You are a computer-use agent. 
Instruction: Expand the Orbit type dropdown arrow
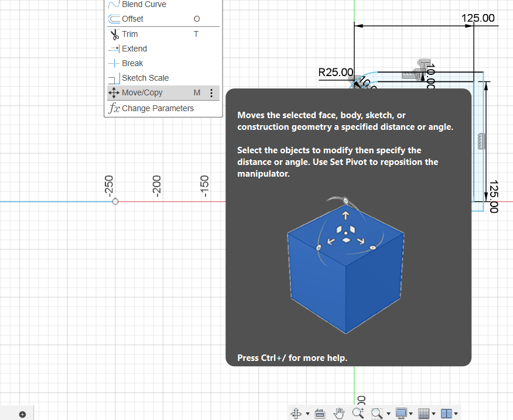(307, 414)
